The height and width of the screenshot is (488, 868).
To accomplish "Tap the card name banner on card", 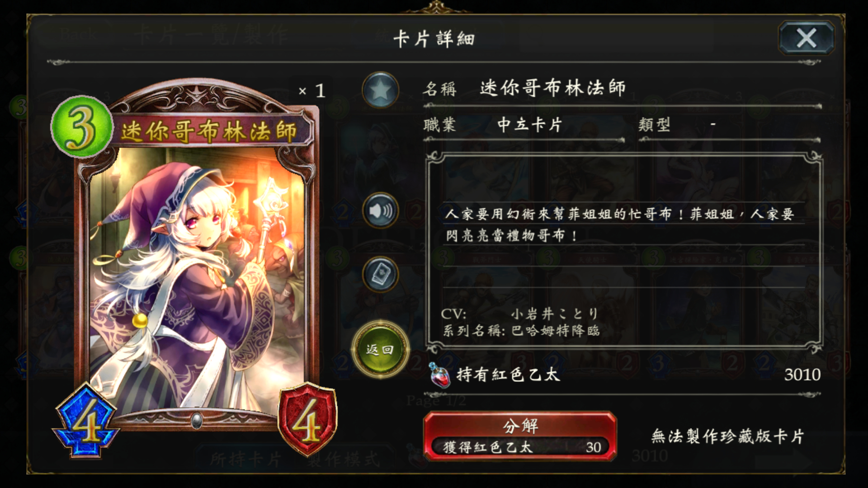I will [x=210, y=131].
